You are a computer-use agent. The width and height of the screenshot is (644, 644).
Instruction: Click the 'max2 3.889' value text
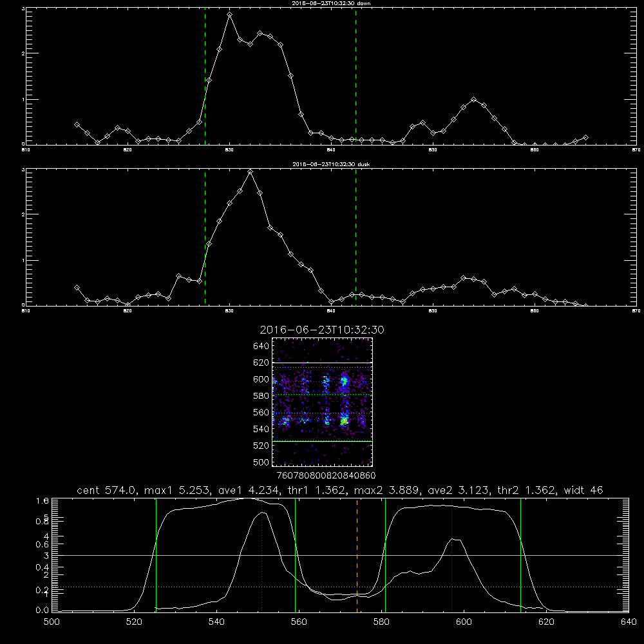click(x=387, y=490)
